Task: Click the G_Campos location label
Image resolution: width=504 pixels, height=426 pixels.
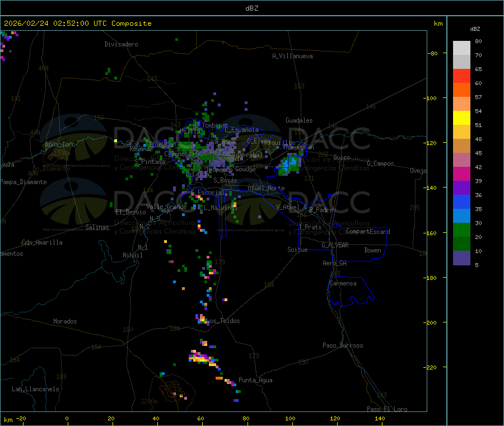Action: point(380,163)
